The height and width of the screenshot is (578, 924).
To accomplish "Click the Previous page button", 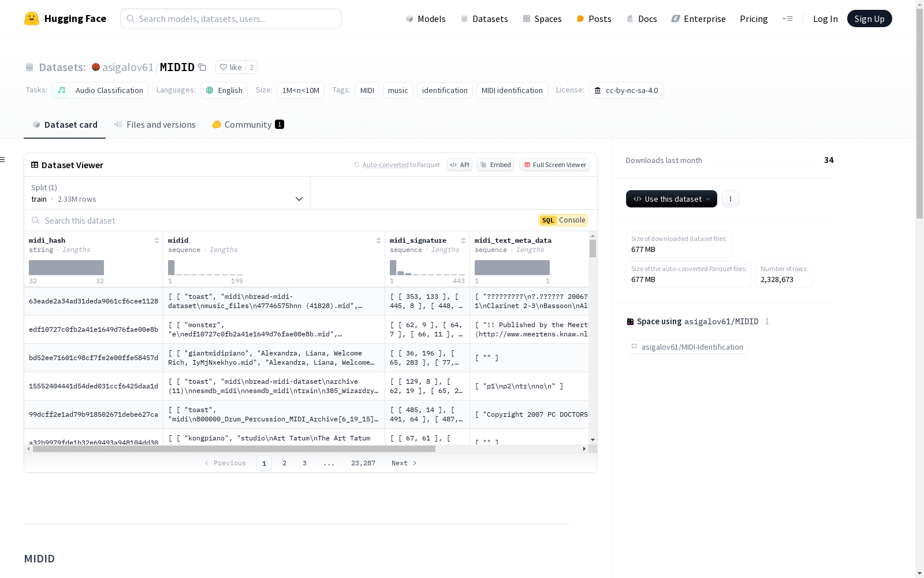I will click(x=225, y=463).
